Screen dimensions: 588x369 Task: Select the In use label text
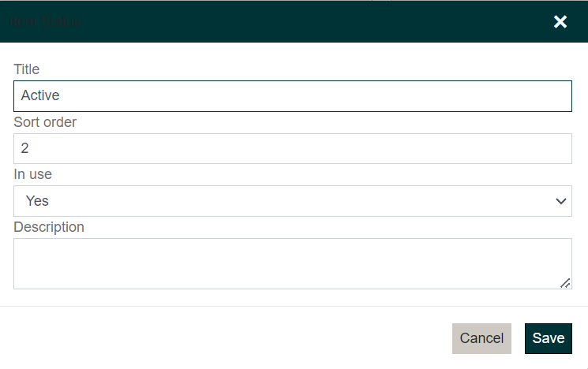pyautogui.click(x=33, y=174)
